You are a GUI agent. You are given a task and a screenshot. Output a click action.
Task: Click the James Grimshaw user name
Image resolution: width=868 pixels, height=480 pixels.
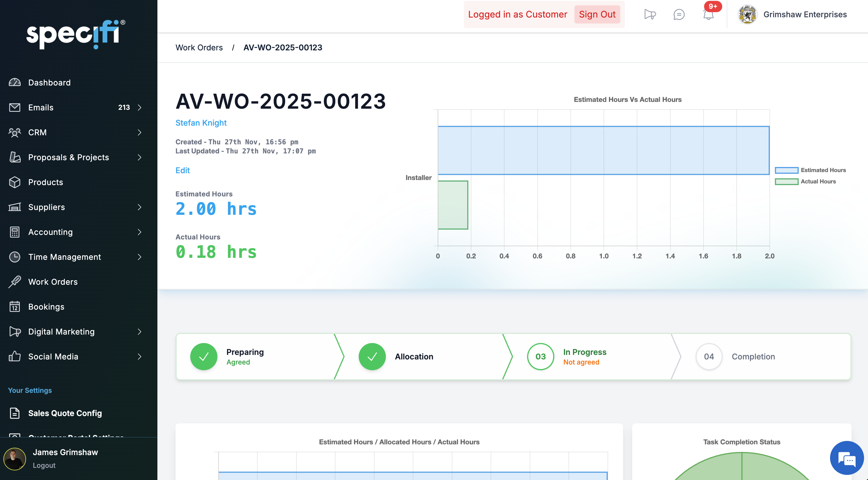coord(65,452)
